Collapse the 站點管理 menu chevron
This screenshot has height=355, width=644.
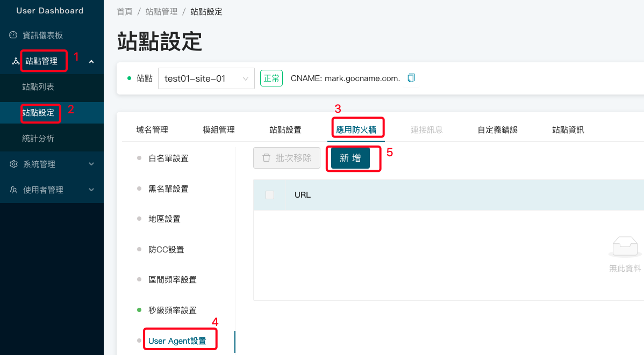[x=91, y=61]
